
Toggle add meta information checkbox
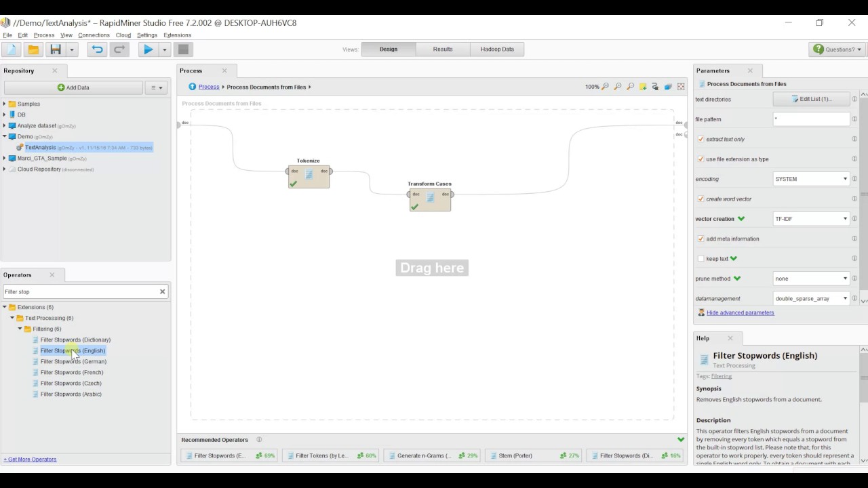[701, 239]
